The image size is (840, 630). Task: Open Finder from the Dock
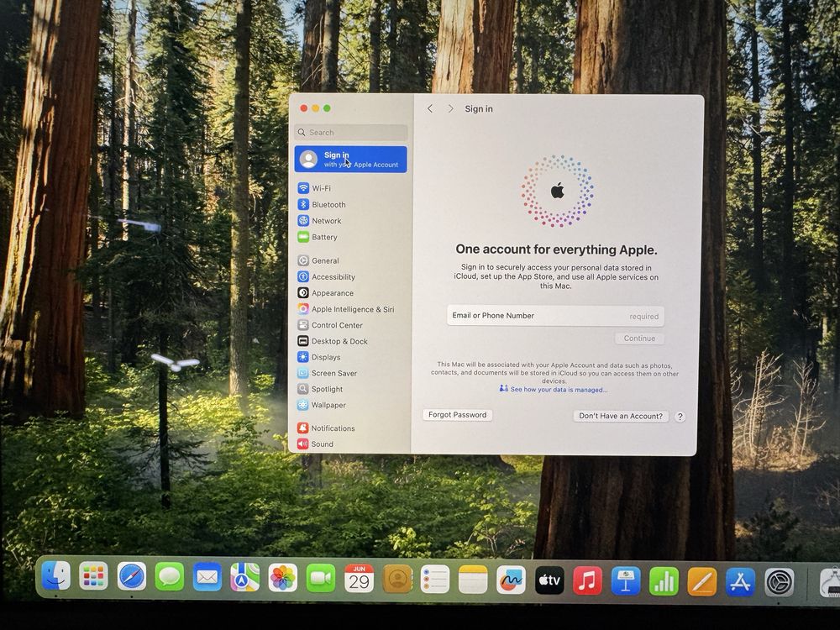pos(56,576)
